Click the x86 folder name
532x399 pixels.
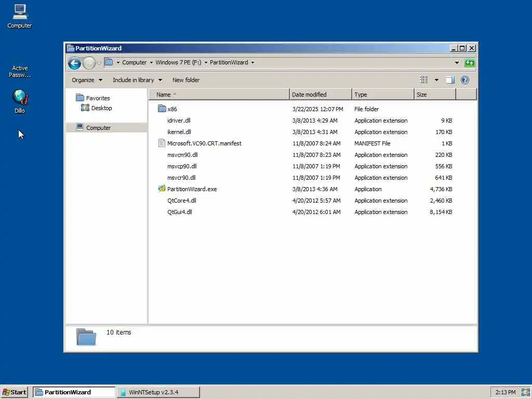pos(172,109)
